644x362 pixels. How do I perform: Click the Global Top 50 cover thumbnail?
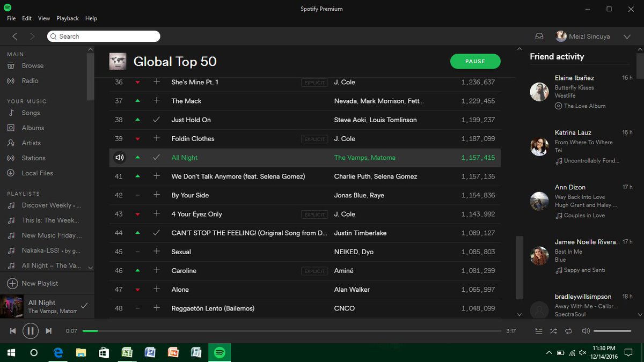click(x=118, y=61)
